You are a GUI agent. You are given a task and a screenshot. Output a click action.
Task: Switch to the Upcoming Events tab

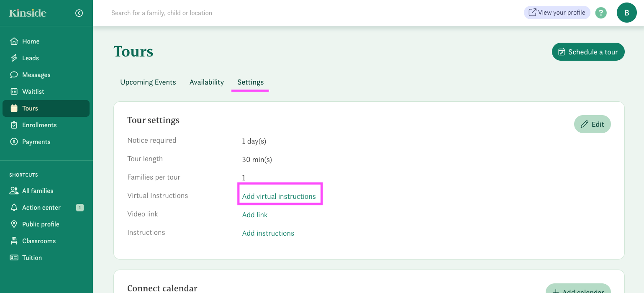pyautogui.click(x=148, y=82)
